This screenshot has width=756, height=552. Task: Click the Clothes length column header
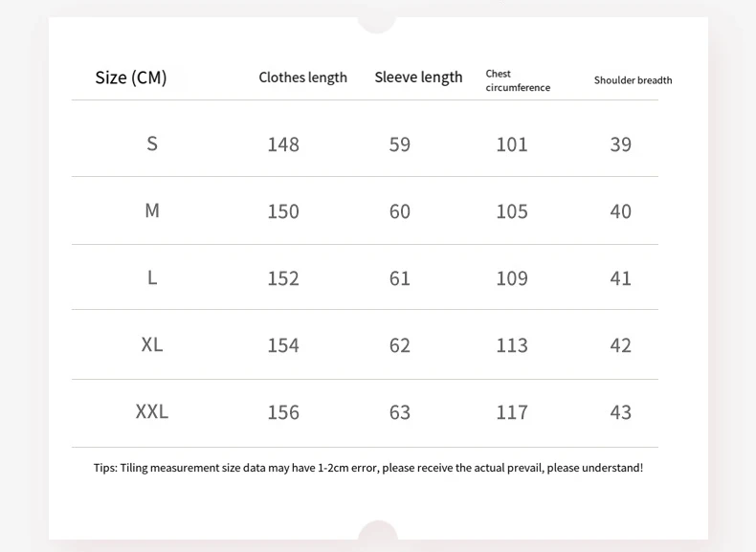(x=302, y=77)
